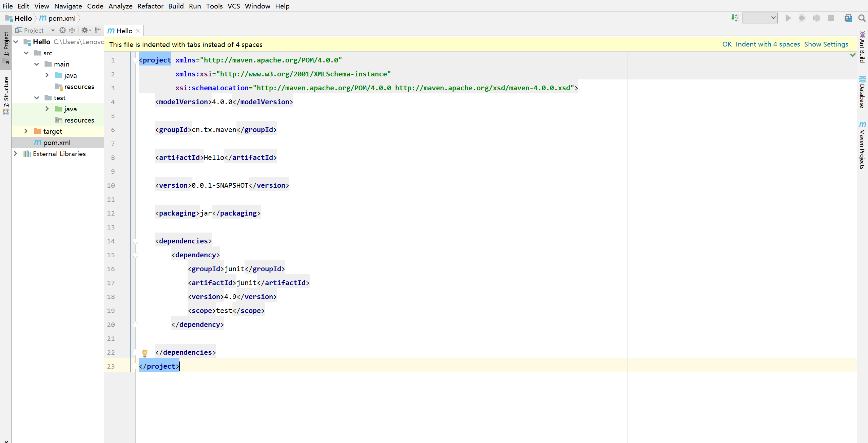This screenshot has width=868, height=443.
Task: Hide the Project panel with the hide icon
Action: (x=98, y=30)
